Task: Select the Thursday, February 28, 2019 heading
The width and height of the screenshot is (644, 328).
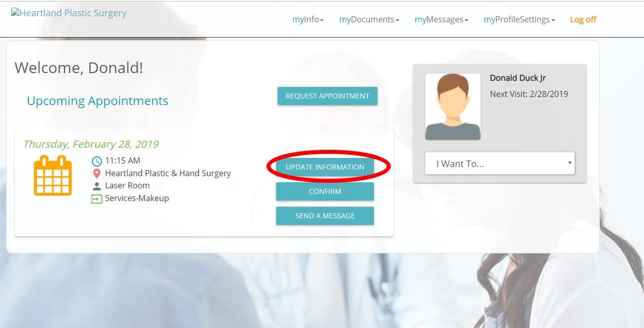Action: click(91, 144)
